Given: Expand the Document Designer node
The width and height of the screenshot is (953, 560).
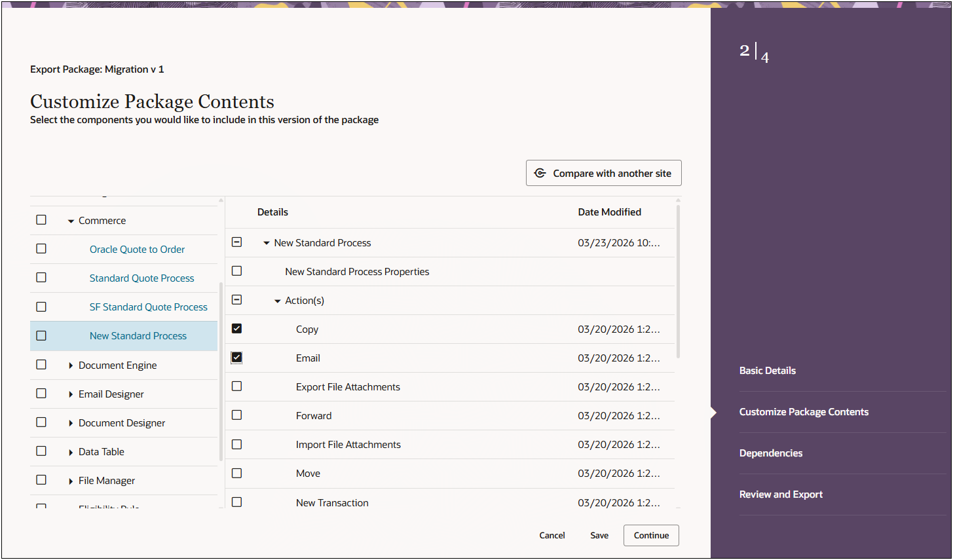Looking at the screenshot, I should click(x=71, y=423).
